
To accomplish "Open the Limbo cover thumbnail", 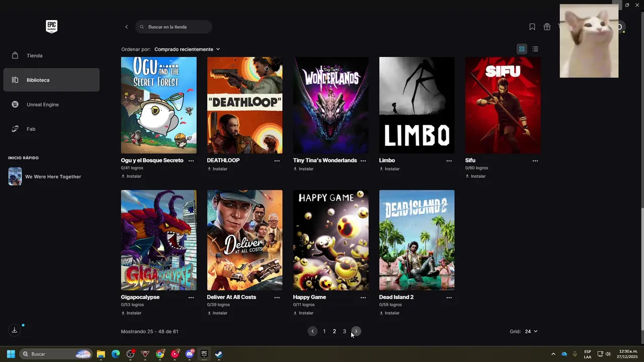I will pos(417,105).
